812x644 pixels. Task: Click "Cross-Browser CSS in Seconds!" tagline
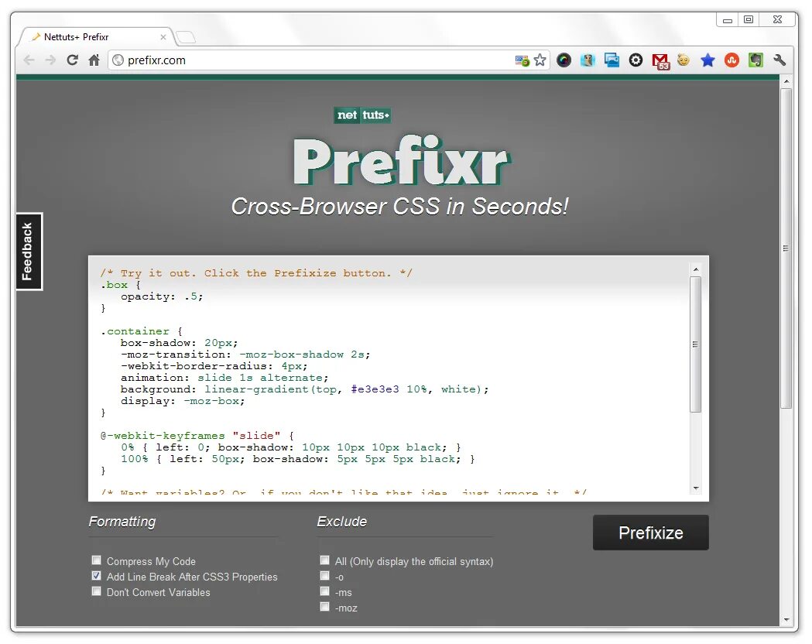coord(399,206)
